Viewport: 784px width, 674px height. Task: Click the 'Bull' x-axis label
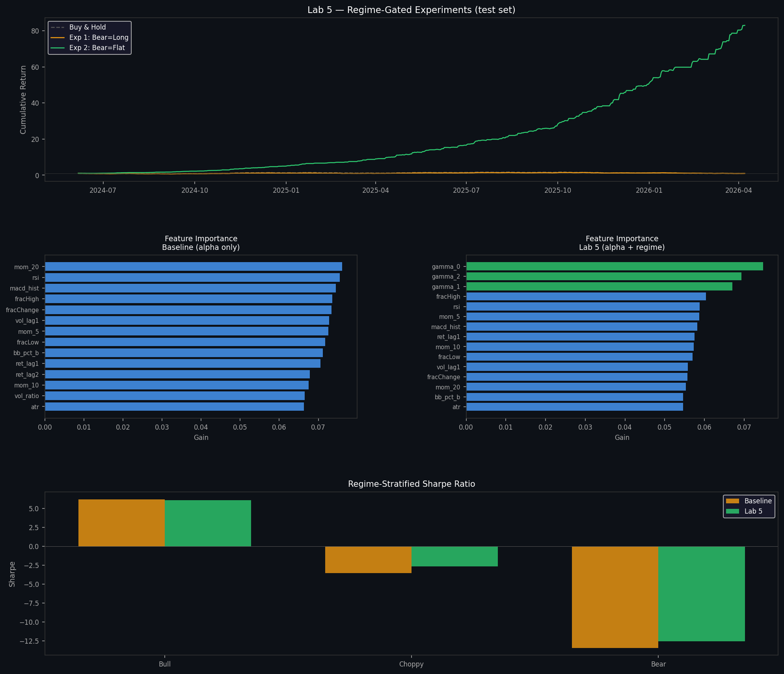[x=165, y=664]
